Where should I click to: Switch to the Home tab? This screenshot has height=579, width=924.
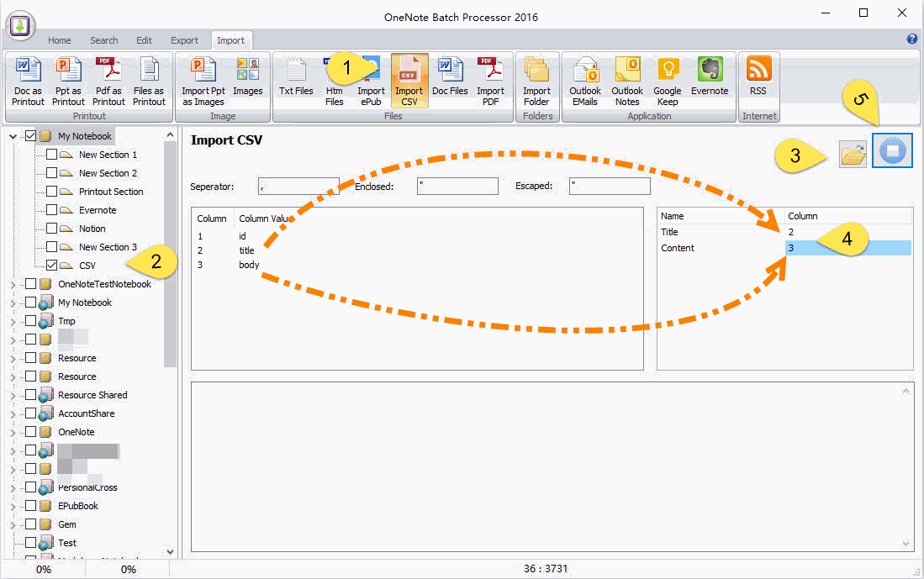click(x=60, y=40)
